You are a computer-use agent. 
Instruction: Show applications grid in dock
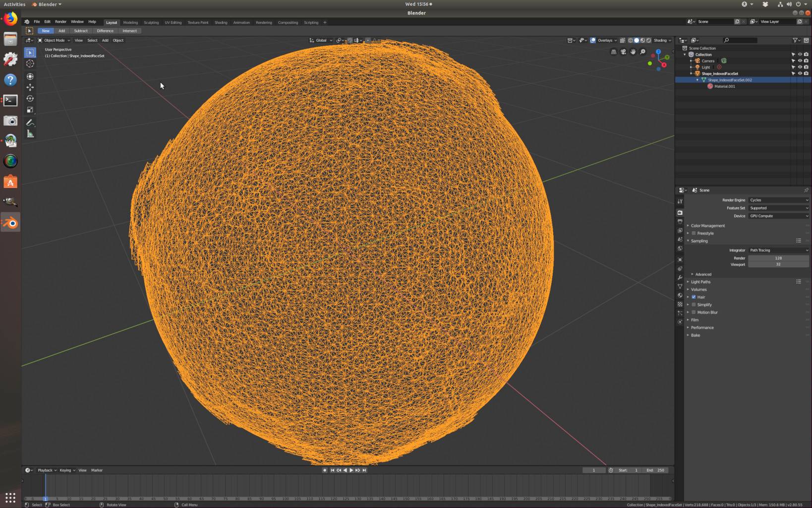(10, 497)
